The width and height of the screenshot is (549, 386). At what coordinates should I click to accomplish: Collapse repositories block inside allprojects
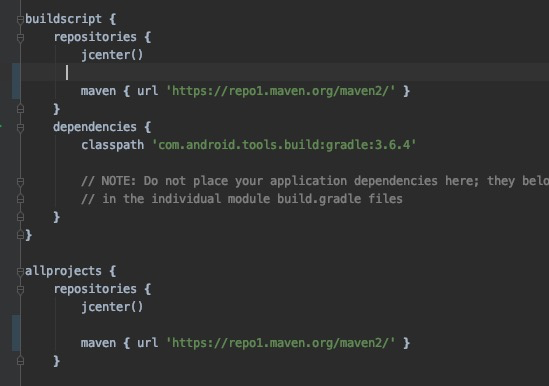point(20,289)
